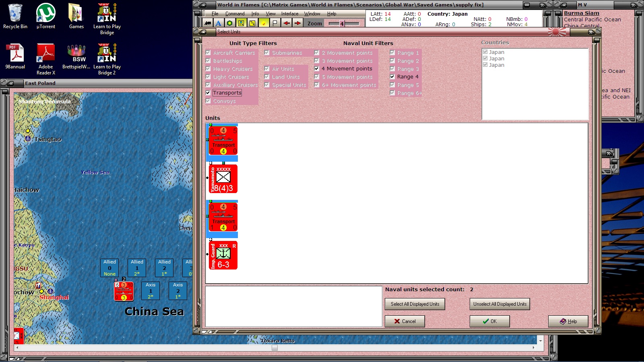Screen dimensions: 644x362
Task: Click the blue letter A toolbar icon
Action: (x=219, y=23)
